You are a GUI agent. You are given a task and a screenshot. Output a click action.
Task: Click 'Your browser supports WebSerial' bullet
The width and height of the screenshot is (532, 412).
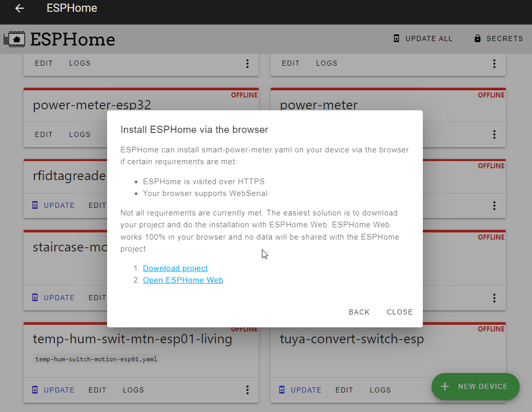point(206,193)
